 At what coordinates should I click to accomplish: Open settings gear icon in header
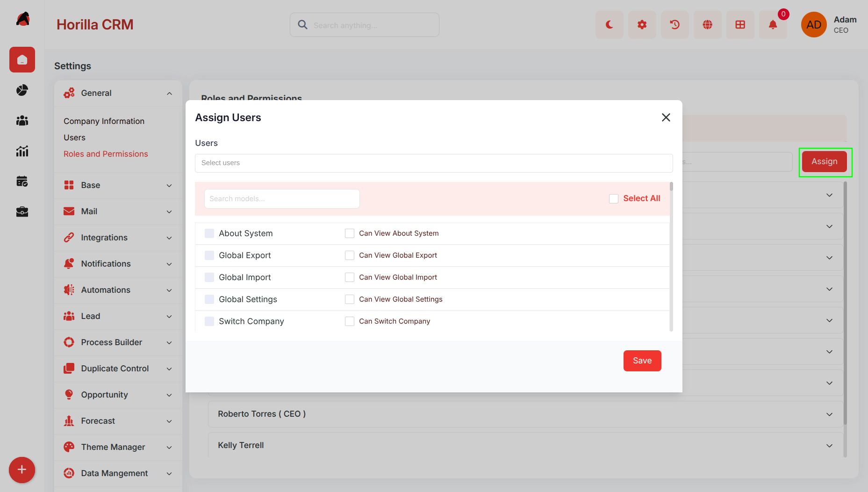point(642,25)
